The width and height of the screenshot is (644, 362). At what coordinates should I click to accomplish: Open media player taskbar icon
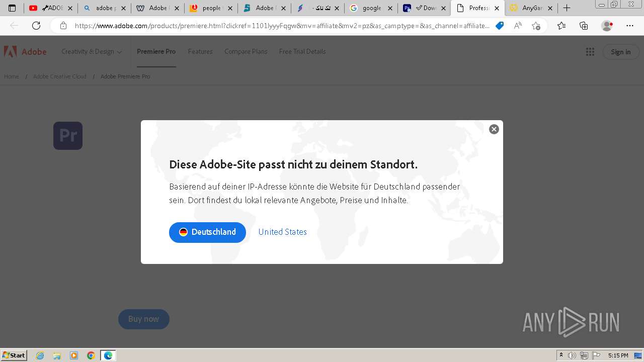click(74, 355)
